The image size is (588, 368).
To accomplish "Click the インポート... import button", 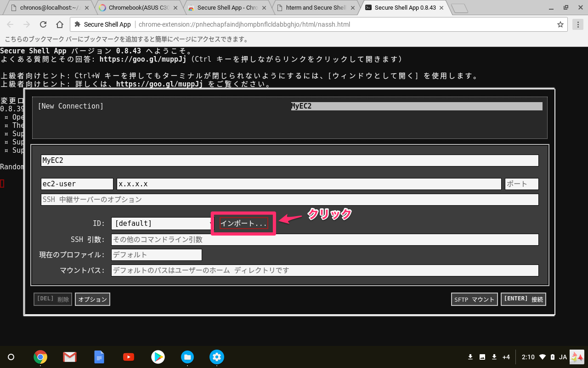I will coord(243,224).
